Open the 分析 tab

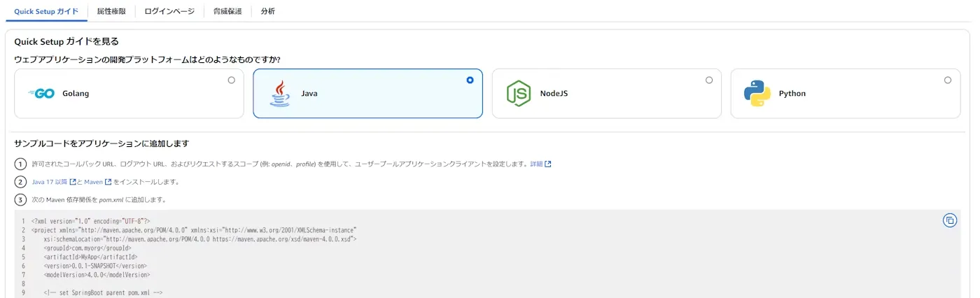tap(267, 11)
